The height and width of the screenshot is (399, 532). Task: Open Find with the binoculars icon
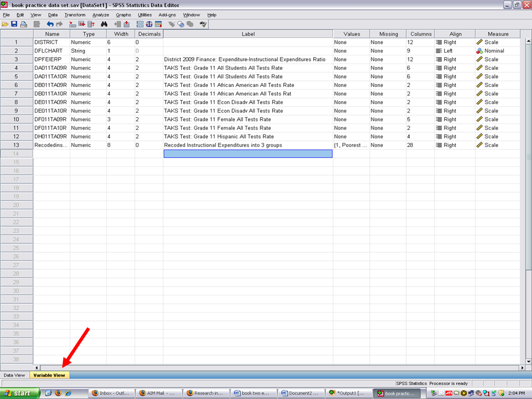(104, 24)
